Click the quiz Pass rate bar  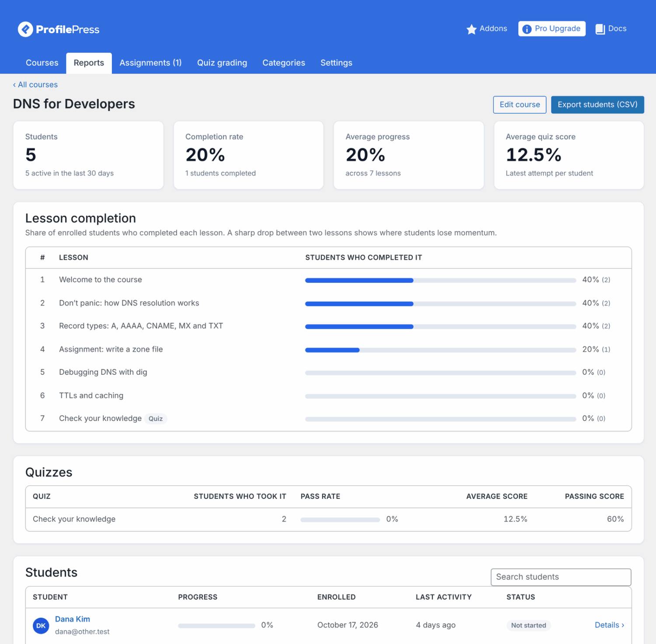point(340,520)
